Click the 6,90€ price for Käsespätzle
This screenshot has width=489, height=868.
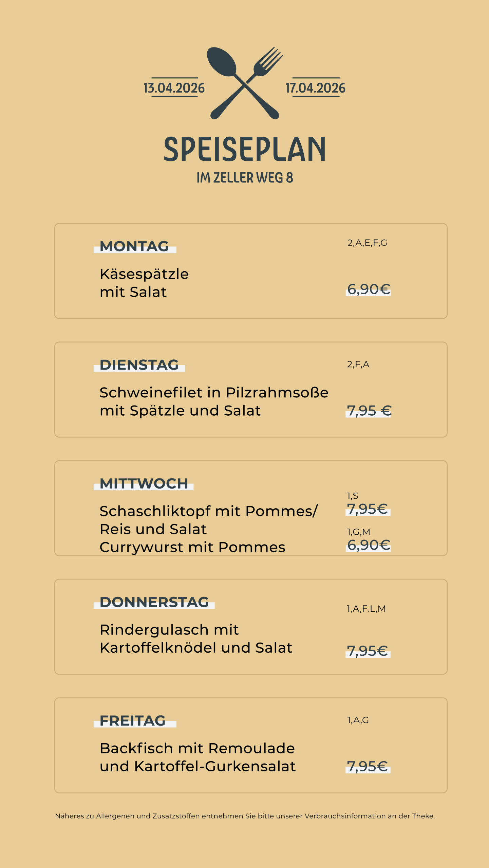[369, 289]
